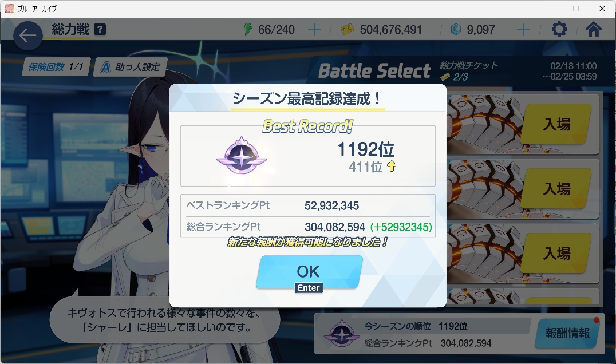The image size is (616, 364).
Task: Click the season rank emblem at bottom
Action: [342, 334]
